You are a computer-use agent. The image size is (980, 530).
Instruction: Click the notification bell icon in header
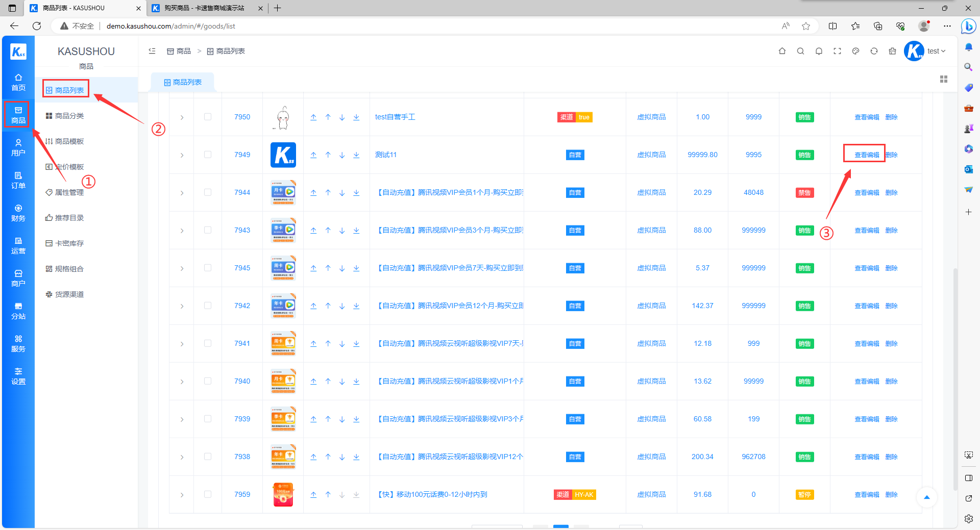pos(819,51)
